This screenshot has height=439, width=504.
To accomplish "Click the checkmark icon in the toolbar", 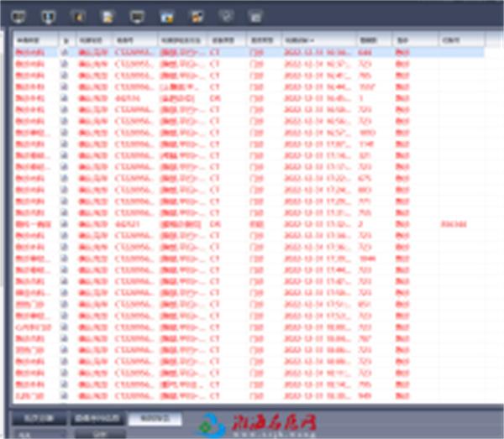I will pos(225,16).
